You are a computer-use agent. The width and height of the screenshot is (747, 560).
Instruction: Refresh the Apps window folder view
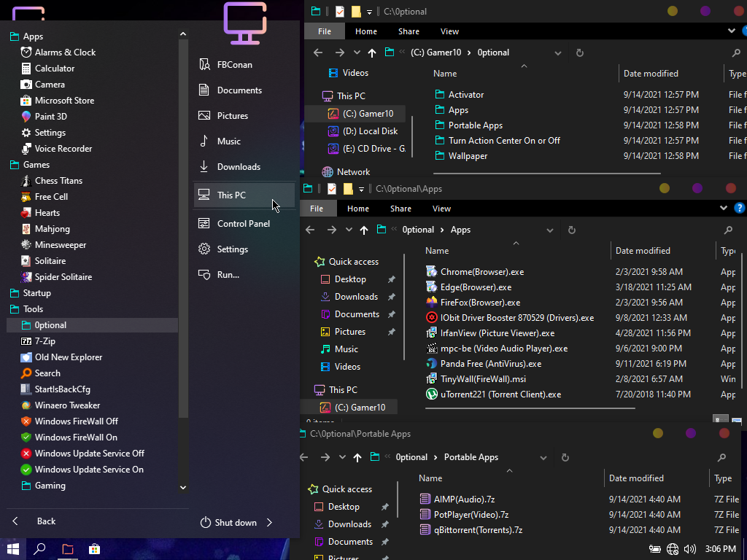[x=572, y=230]
